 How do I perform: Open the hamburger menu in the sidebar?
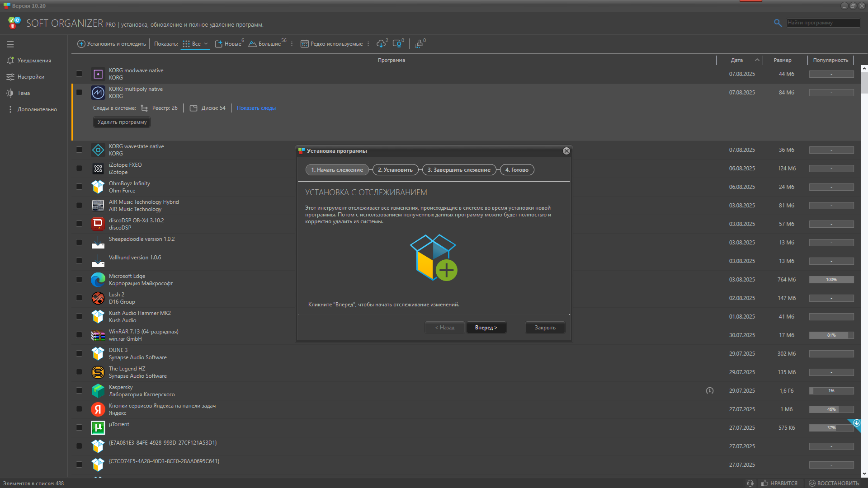(x=10, y=44)
